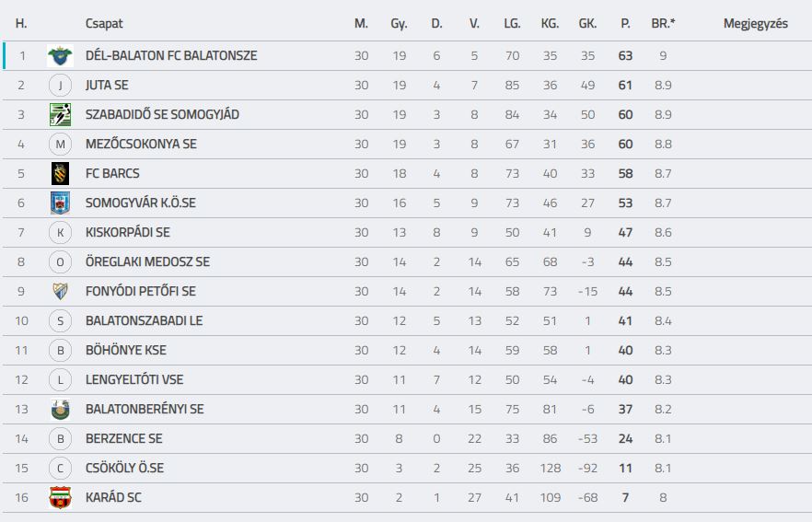Open the Kiskorpádi SE team link

(127, 233)
